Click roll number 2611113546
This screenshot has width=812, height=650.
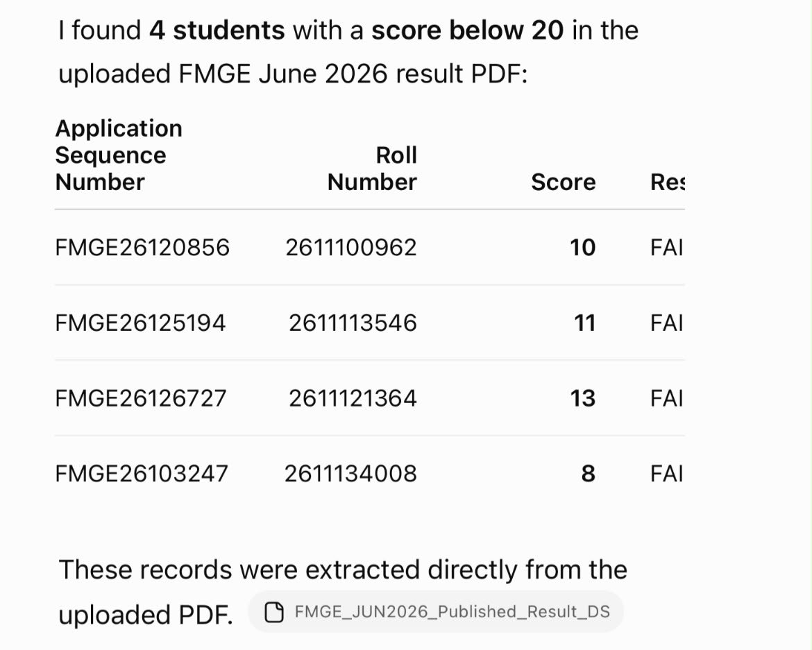pos(353,323)
